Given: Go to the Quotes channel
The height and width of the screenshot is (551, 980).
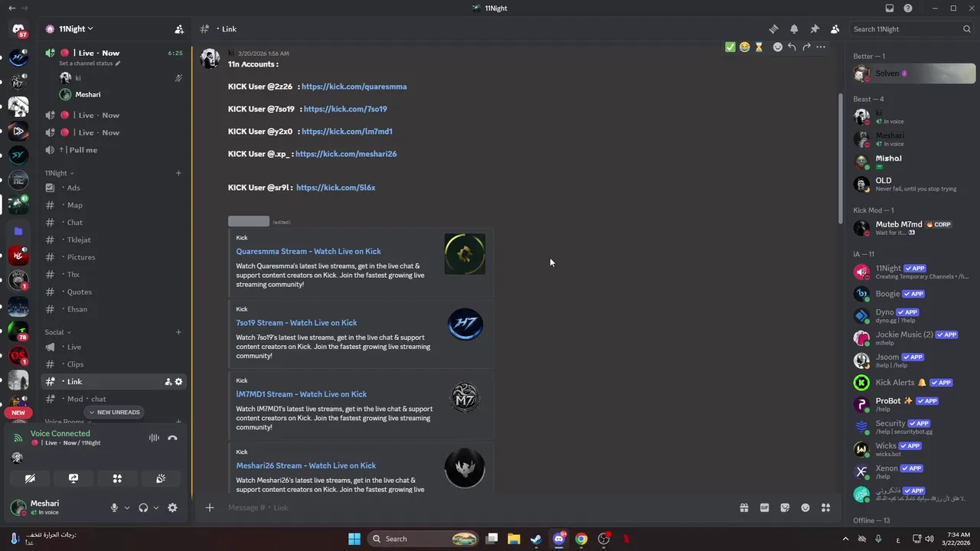Looking at the screenshot, I should pyautogui.click(x=113, y=292).
